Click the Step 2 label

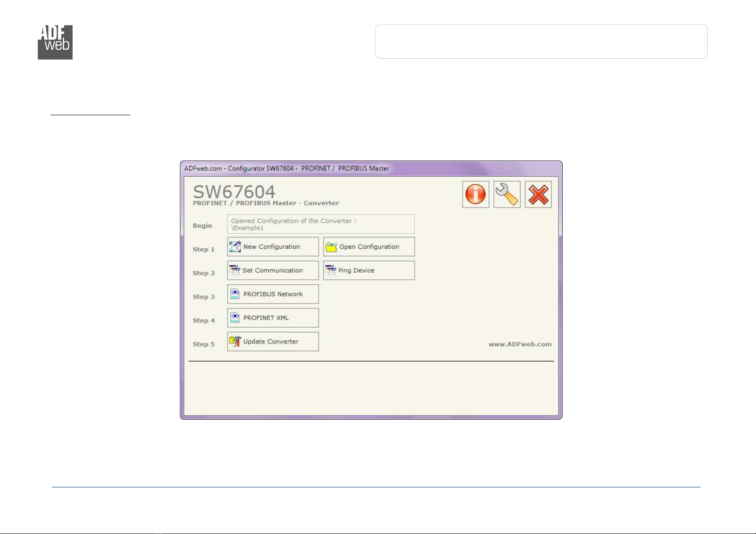[x=204, y=273]
